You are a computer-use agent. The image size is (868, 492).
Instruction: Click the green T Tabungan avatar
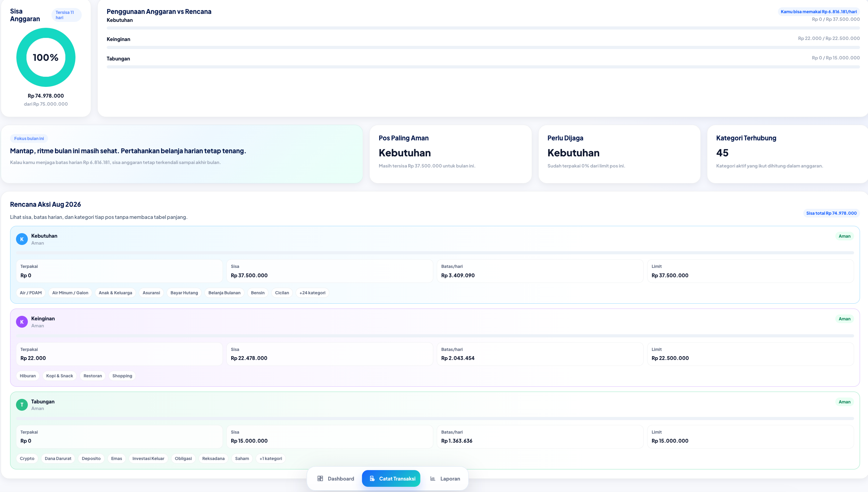[22, 404]
